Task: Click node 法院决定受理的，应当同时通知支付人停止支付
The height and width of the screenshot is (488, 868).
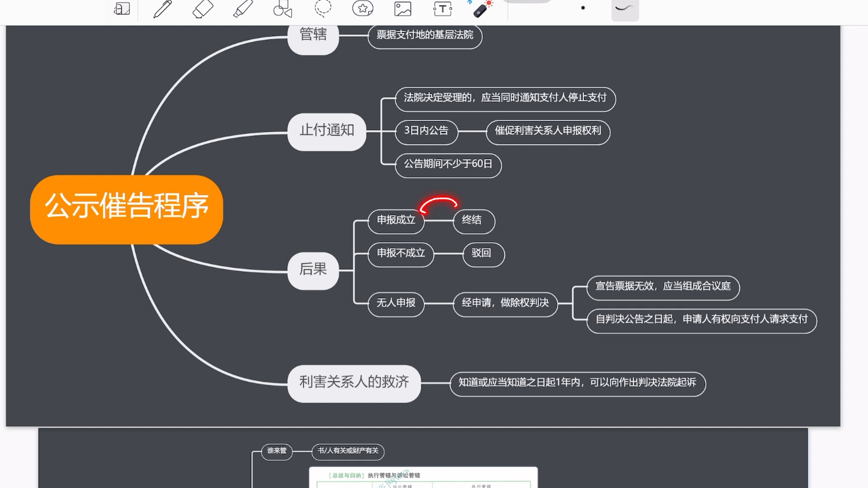Action: 505,99
